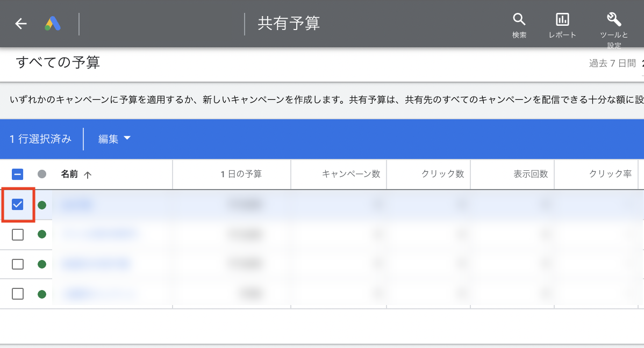Sort by キャンペーン数 column header
This screenshot has width=644, height=348.
pos(350,174)
